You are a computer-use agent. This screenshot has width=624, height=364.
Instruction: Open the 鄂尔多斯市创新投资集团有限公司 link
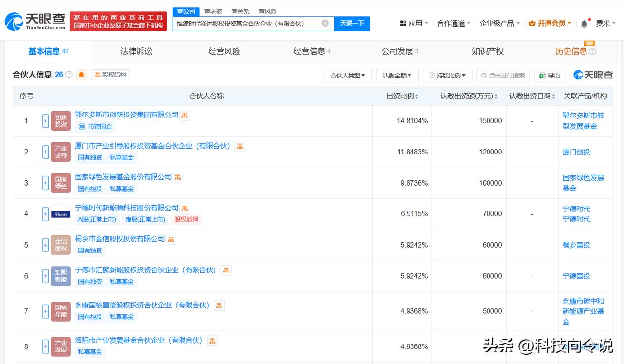click(x=127, y=115)
